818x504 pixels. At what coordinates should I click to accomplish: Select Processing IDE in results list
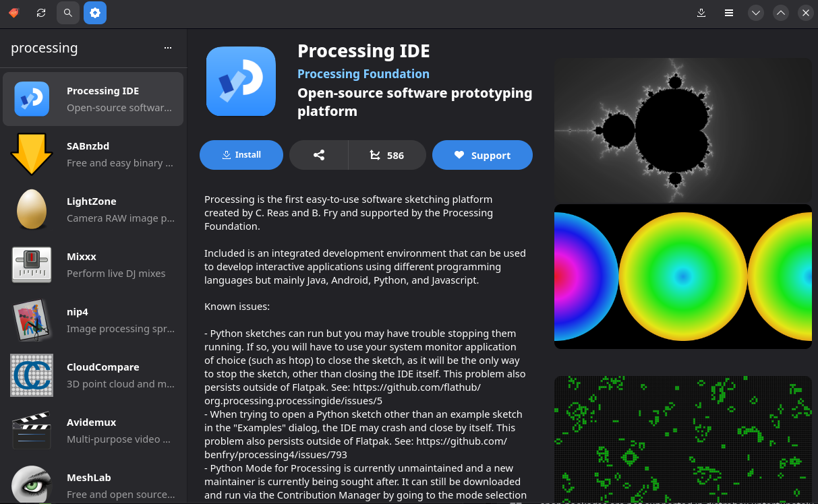tap(93, 99)
